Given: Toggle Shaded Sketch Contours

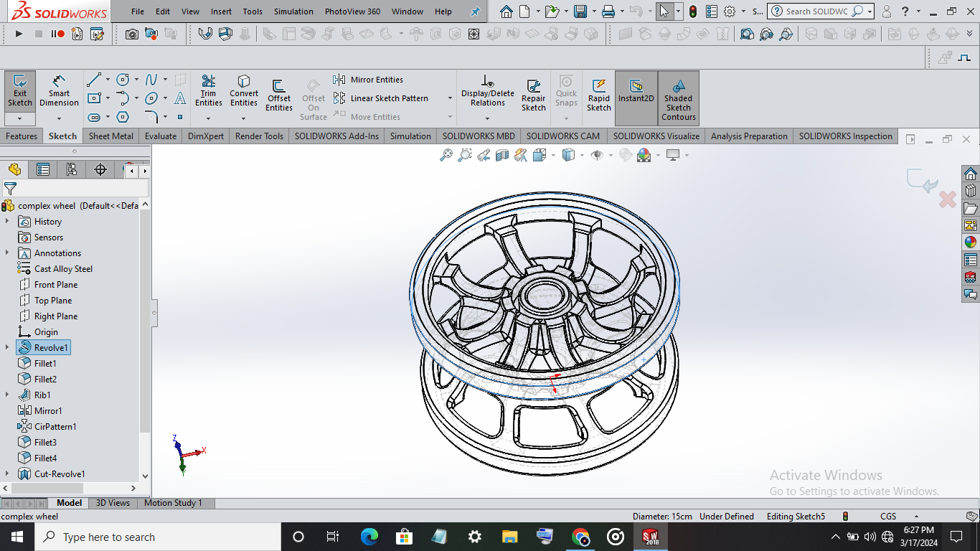Looking at the screenshot, I should (x=678, y=98).
